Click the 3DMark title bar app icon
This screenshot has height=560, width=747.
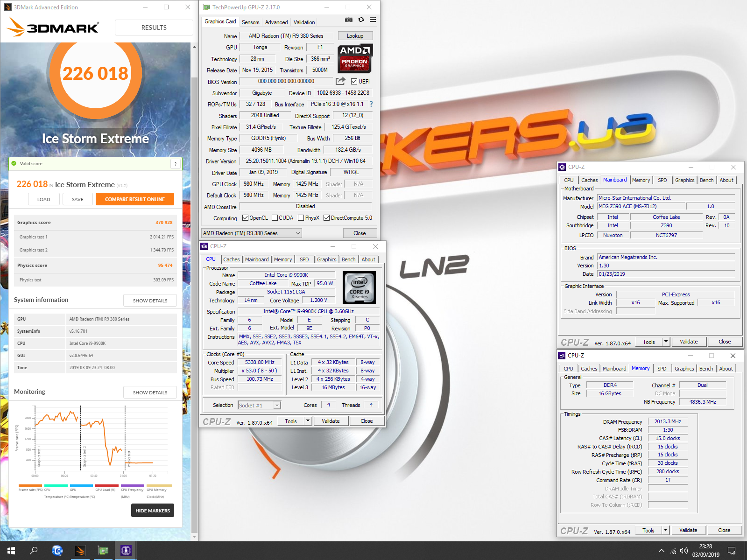pyautogui.click(x=7, y=7)
